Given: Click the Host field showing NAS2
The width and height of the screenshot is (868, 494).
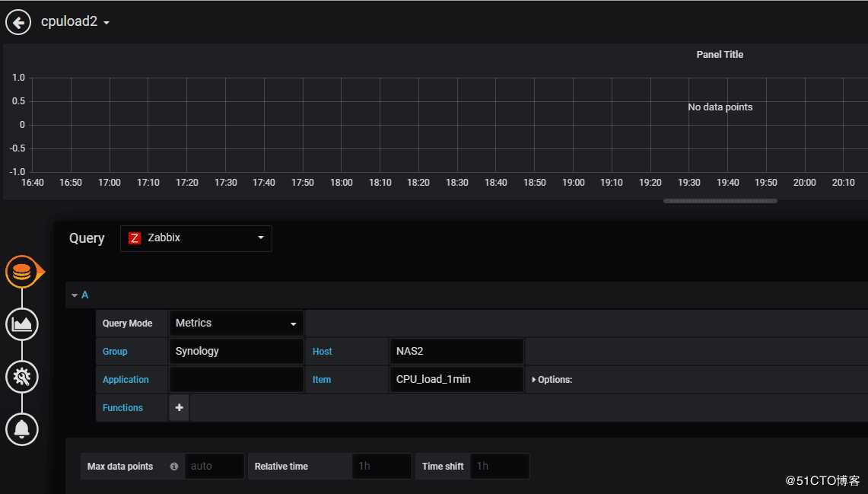Looking at the screenshot, I should [x=456, y=351].
